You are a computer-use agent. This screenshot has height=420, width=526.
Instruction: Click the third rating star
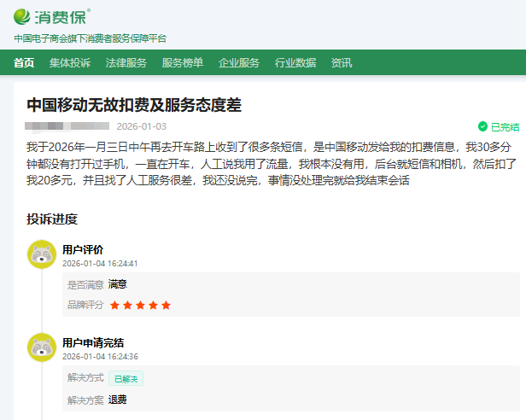click(x=140, y=305)
